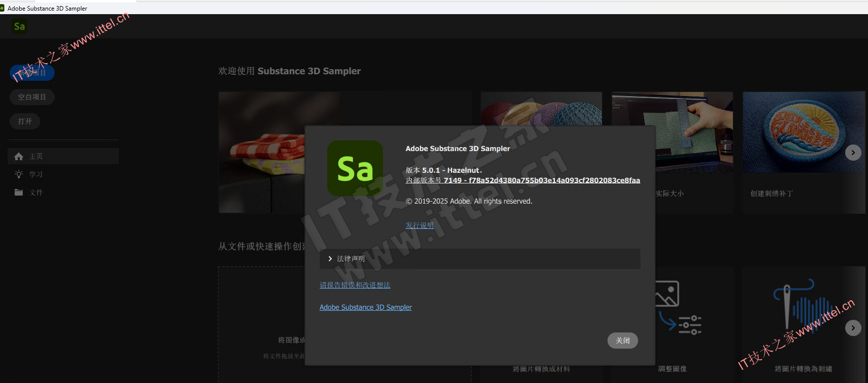Expand the 法律声明 section
The image size is (868, 383).
click(x=480, y=259)
